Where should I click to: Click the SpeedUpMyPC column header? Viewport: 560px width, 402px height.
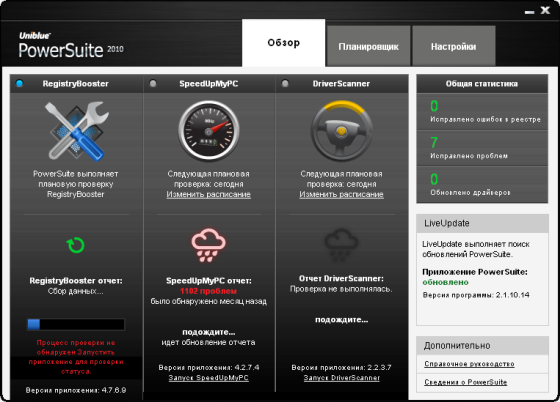click(209, 84)
